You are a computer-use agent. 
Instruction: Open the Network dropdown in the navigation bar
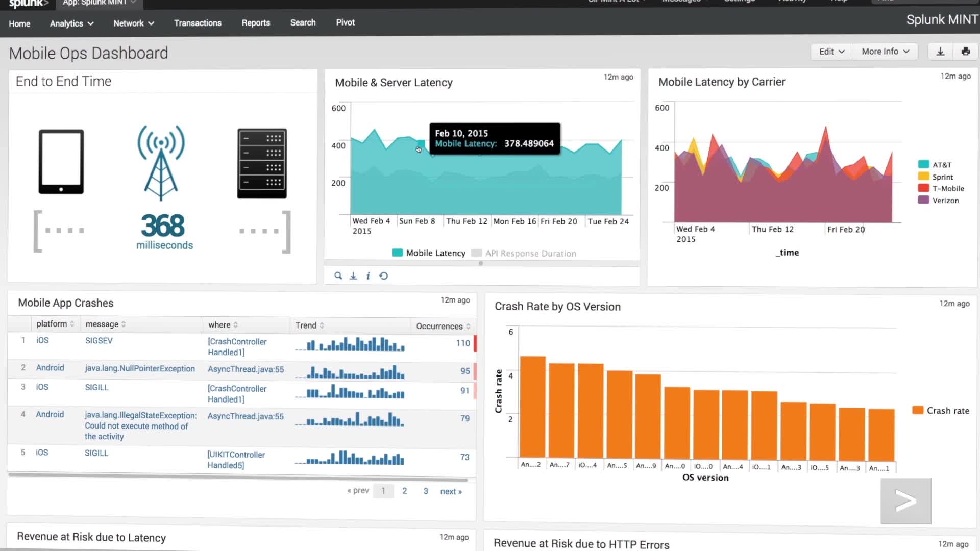click(x=133, y=23)
